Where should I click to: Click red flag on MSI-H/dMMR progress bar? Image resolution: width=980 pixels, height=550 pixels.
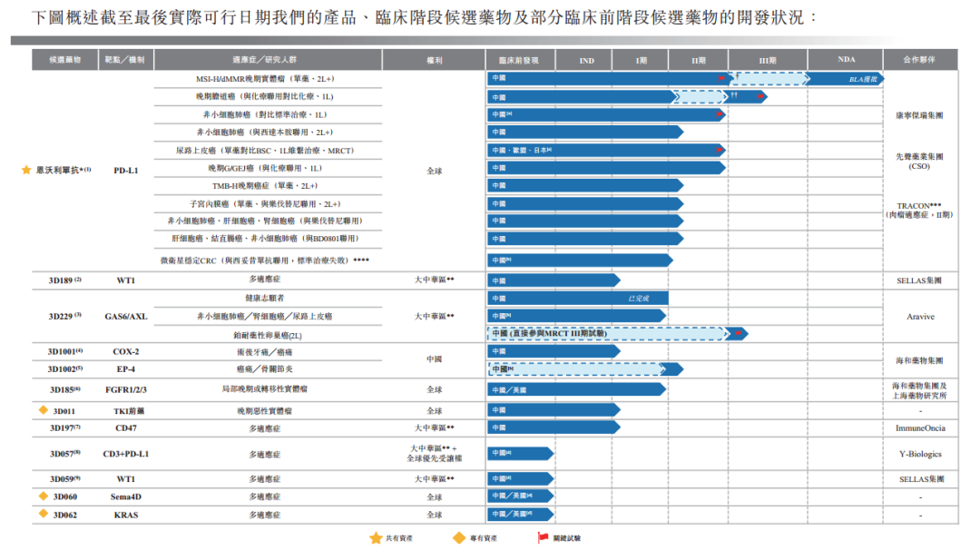tap(722, 79)
